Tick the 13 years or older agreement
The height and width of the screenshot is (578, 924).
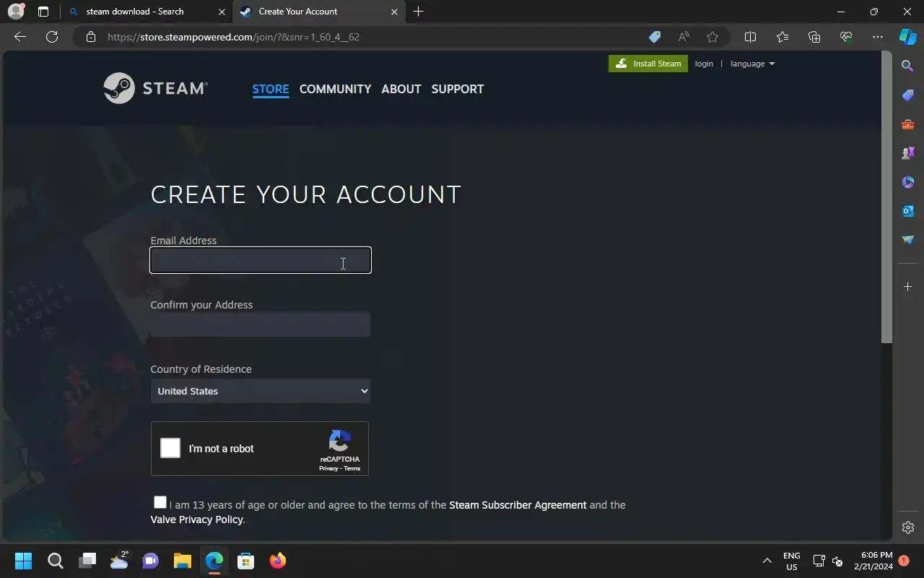pos(160,502)
